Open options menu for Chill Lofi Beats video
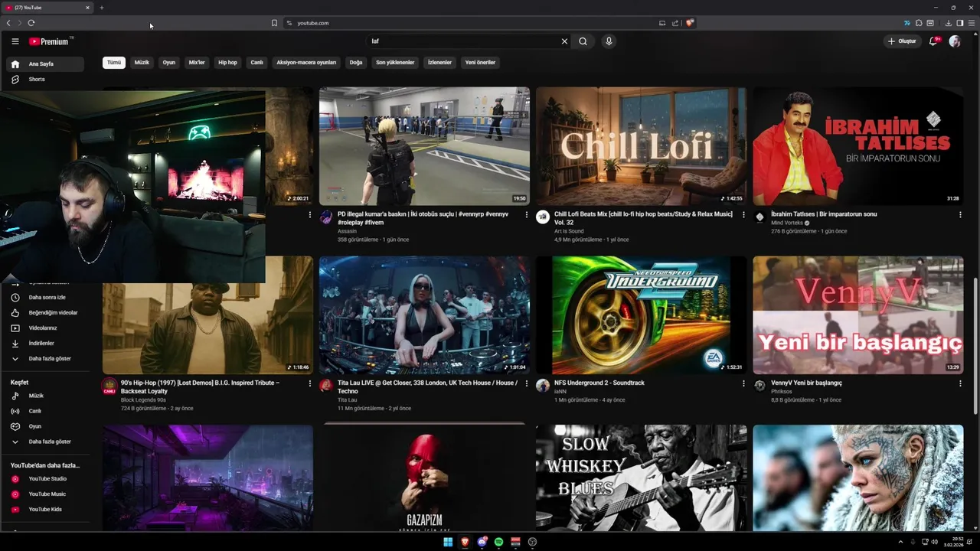980x551 pixels. click(743, 215)
